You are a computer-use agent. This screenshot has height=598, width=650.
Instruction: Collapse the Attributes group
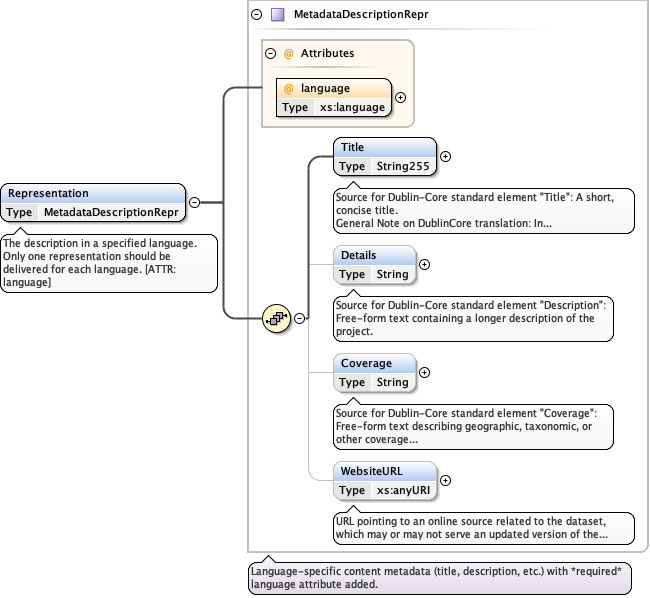(270, 53)
